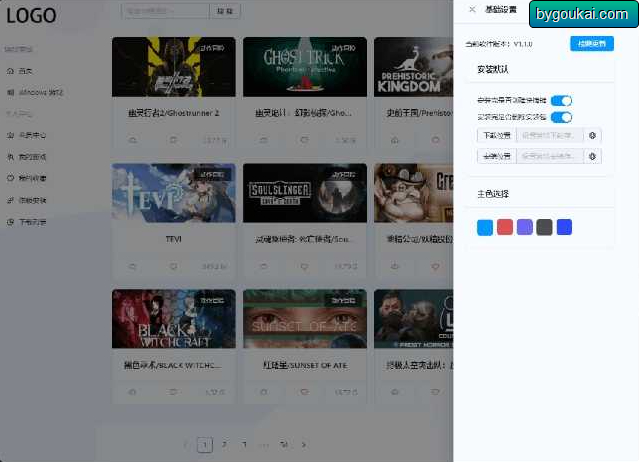Viewport: 639px width, 462px height.
Task: Click the download icon on Prehistoric Kingdom card
Action: [394, 140]
